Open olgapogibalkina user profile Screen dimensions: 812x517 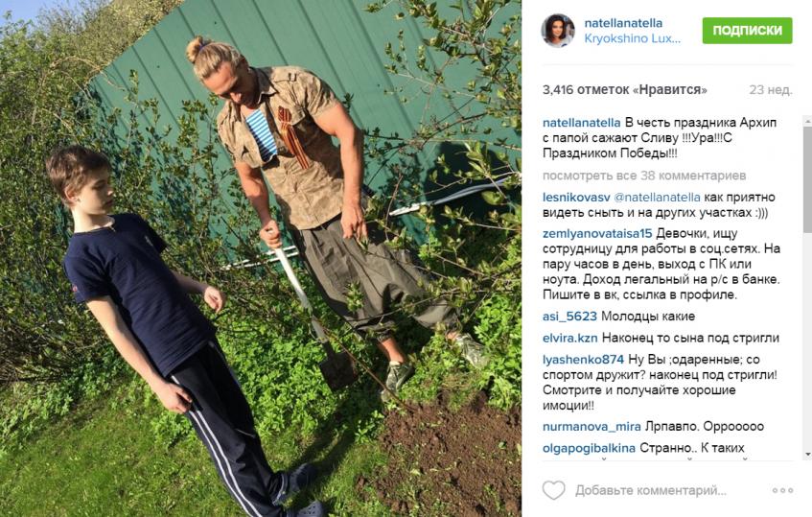pos(589,448)
